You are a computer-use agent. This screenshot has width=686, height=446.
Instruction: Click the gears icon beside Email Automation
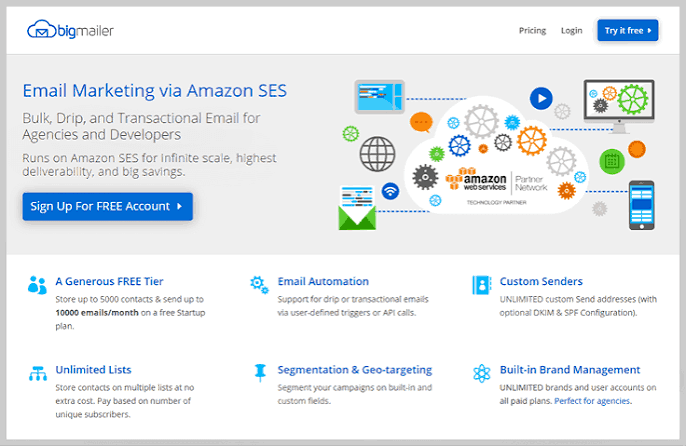pyautogui.click(x=259, y=284)
